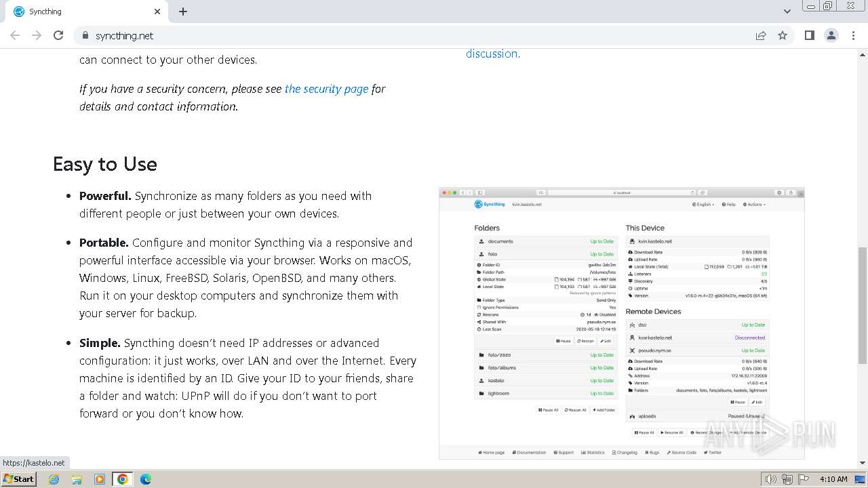
Task: Open the Windows Start menu
Action: click(x=18, y=479)
